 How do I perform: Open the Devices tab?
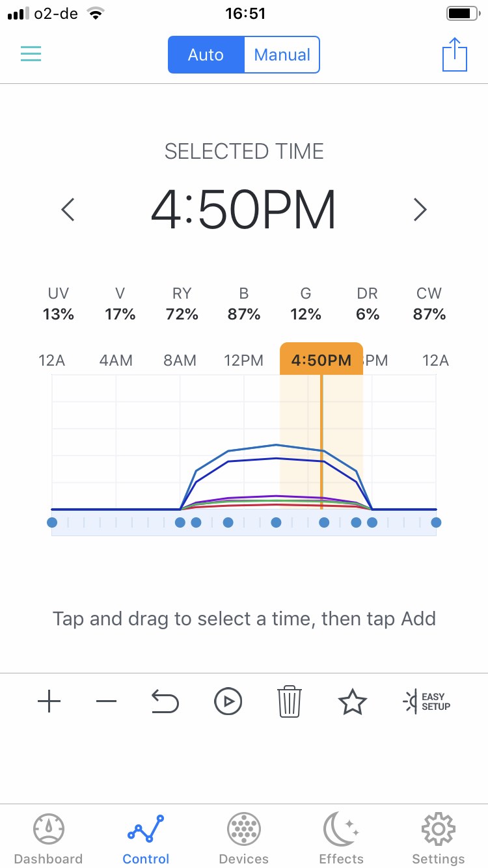click(244, 839)
